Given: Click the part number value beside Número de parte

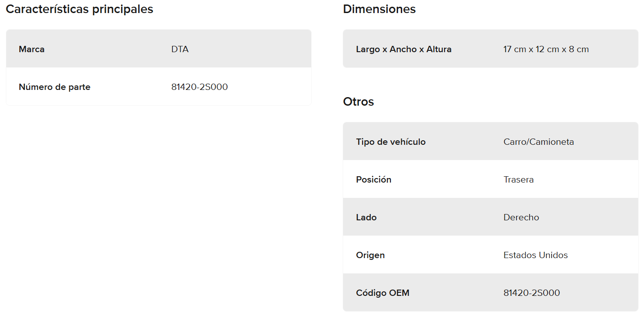Looking at the screenshot, I should pos(200,87).
